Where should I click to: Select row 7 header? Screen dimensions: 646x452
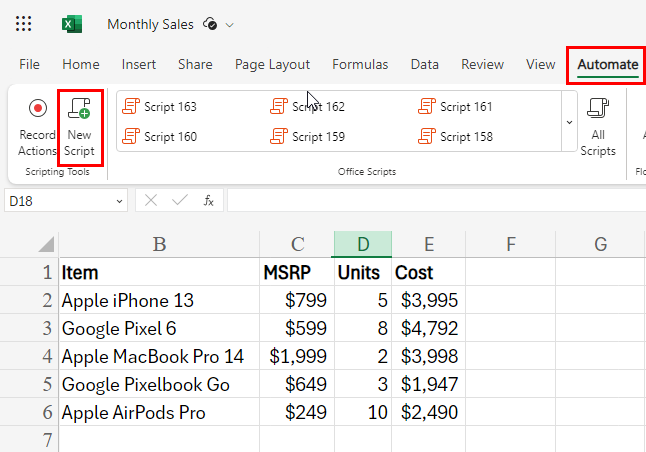[x=29, y=439]
